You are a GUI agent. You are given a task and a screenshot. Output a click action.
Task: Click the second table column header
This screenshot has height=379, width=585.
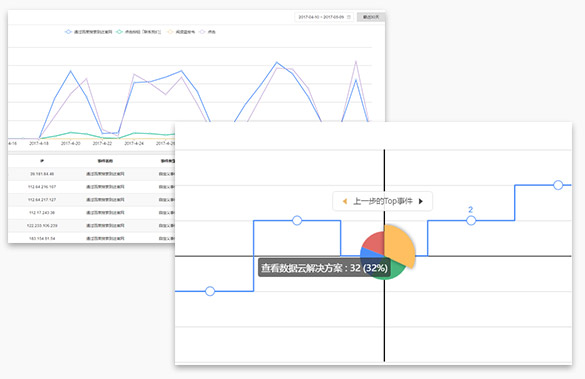(x=105, y=161)
